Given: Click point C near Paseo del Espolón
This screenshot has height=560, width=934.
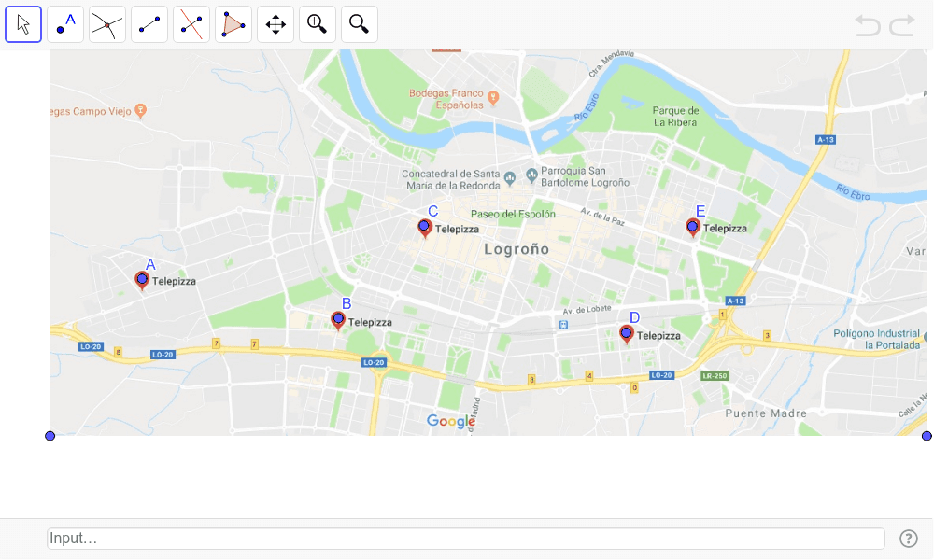Looking at the screenshot, I should [425, 227].
